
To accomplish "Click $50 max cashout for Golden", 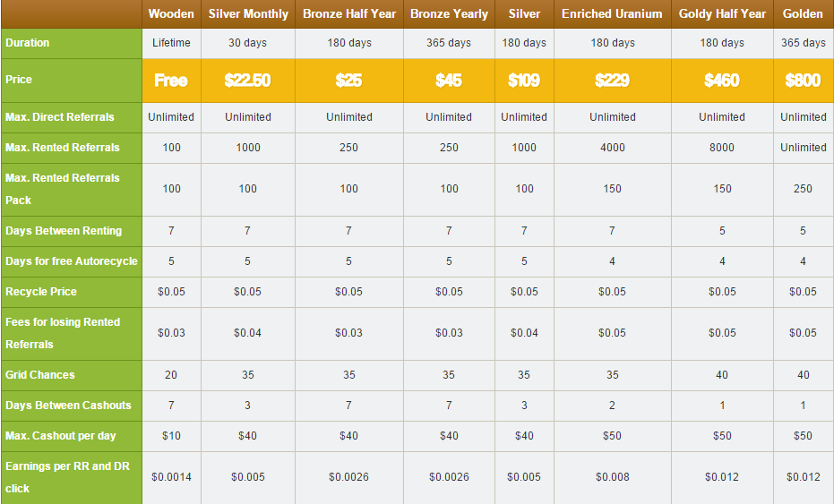I will pyautogui.click(x=804, y=436).
